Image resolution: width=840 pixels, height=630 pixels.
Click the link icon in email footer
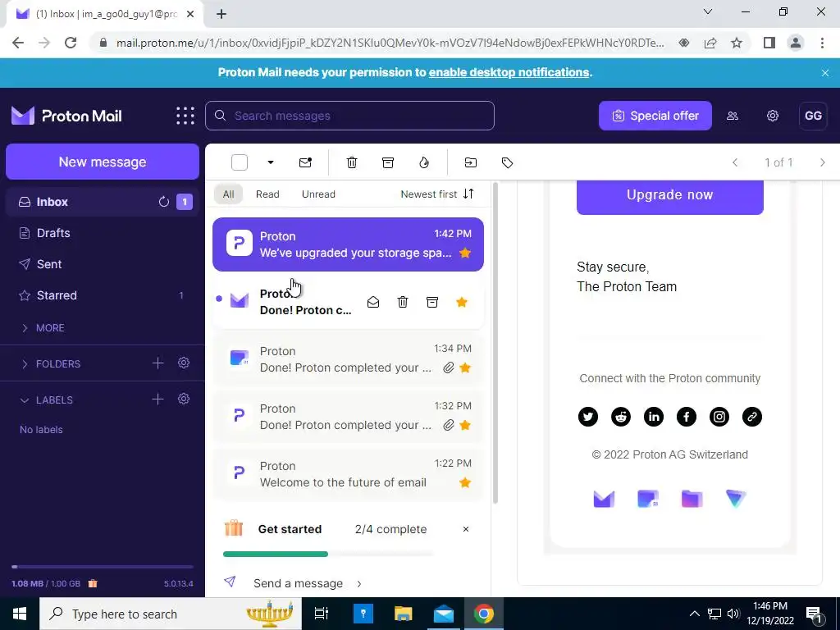751,417
